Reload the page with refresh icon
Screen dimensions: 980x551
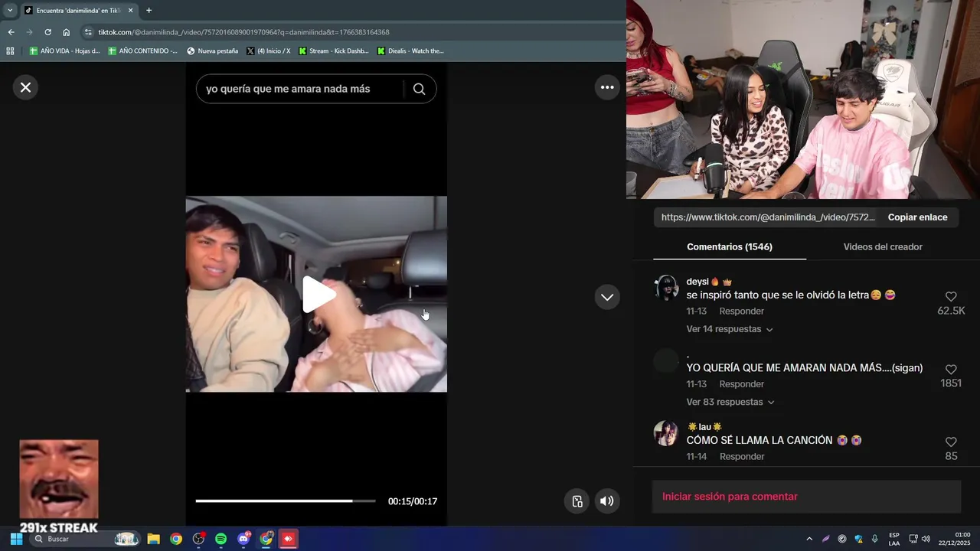[47, 32]
